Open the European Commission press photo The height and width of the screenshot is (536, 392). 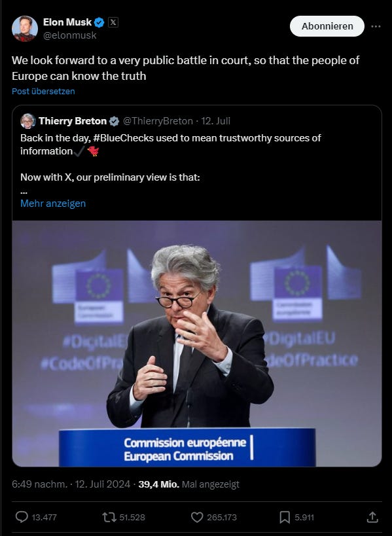(197, 344)
